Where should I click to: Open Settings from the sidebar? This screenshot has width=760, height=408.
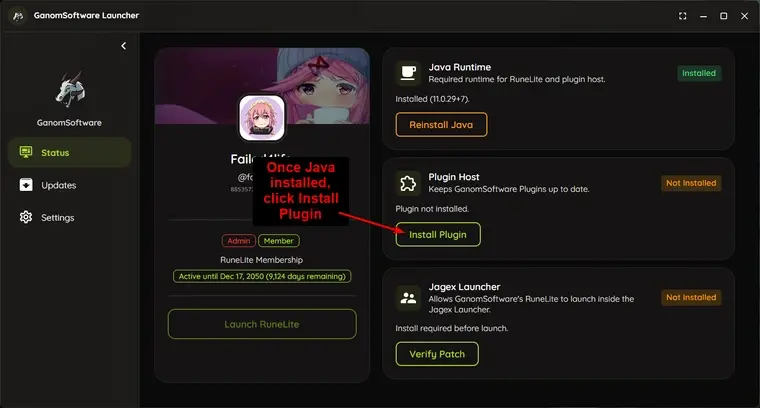tap(70, 218)
